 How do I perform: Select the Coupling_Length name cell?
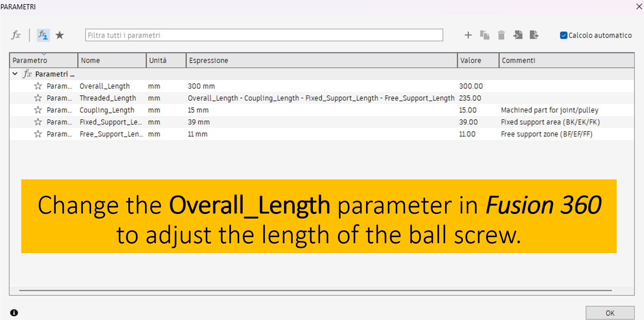click(x=107, y=110)
